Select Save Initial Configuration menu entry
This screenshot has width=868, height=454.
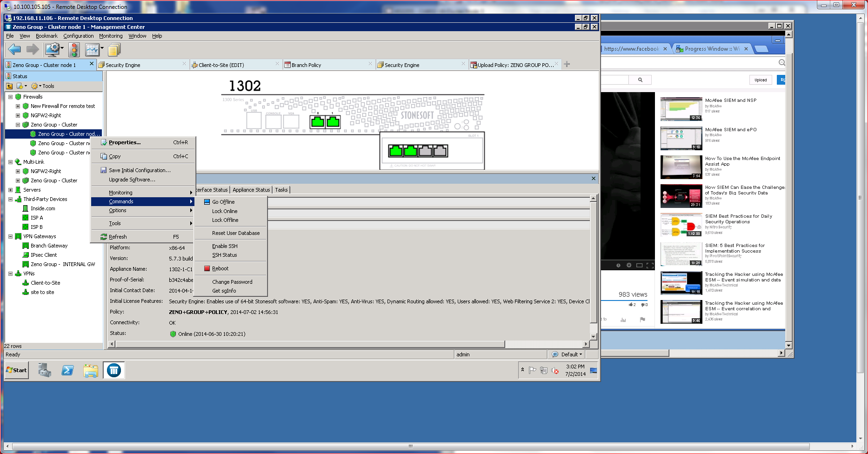coord(143,170)
